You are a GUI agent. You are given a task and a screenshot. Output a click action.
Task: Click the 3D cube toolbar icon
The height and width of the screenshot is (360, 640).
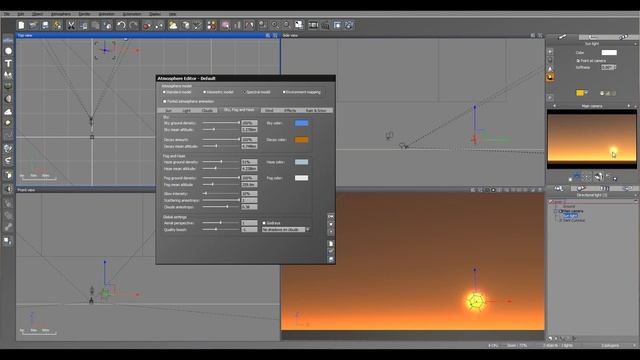tap(185, 25)
